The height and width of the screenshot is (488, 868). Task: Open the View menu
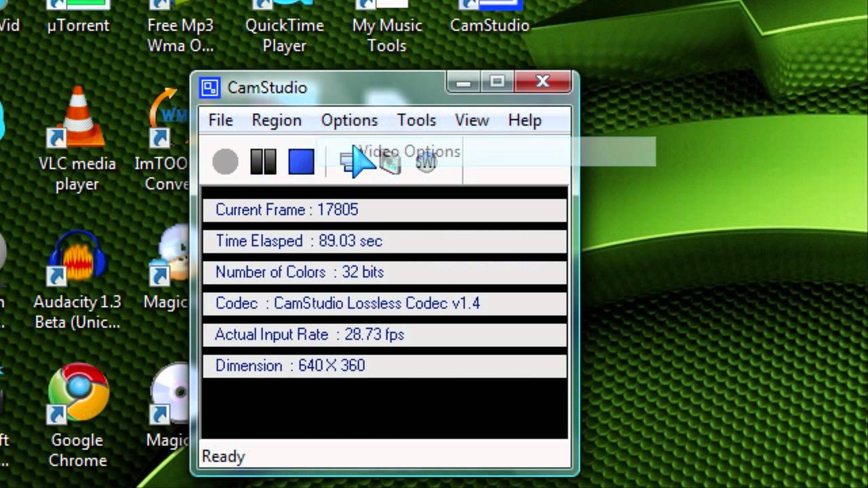click(x=471, y=120)
